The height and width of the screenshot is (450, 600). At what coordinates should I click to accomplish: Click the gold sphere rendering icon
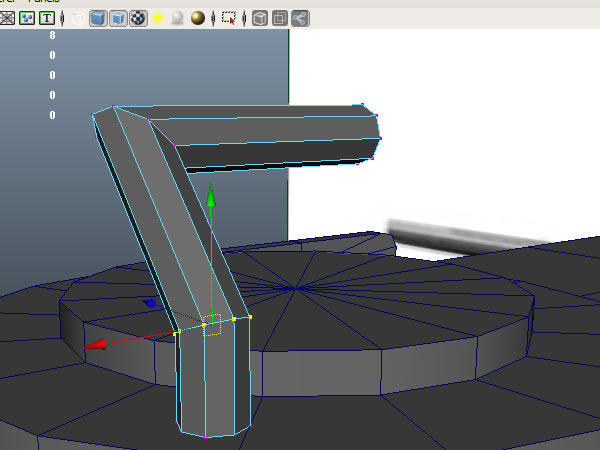pyautogui.click(x=198, y=18)
